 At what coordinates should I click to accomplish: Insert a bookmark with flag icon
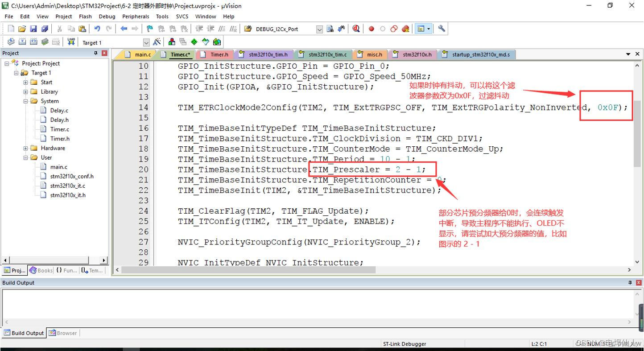point(150,29)
